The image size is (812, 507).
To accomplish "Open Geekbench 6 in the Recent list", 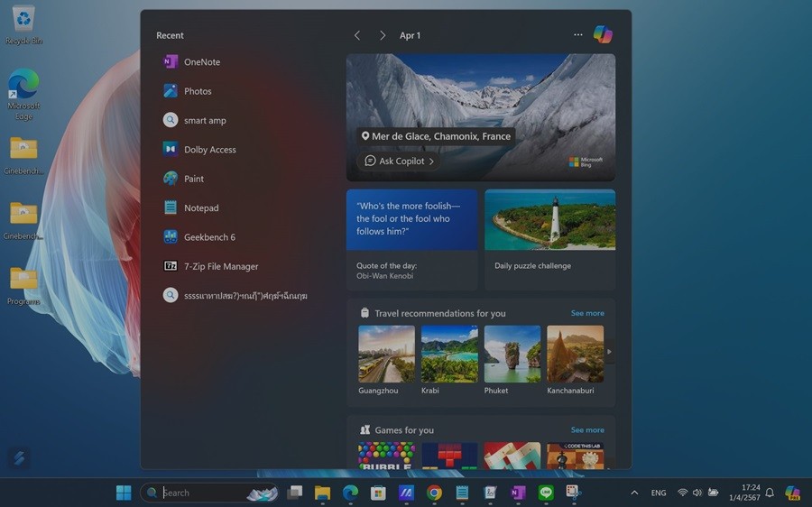I will pos(209,237).
